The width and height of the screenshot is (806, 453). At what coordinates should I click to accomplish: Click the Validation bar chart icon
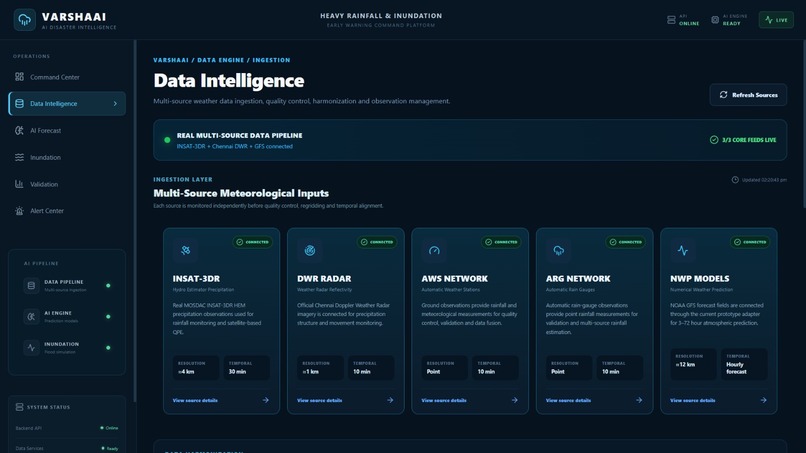pos(19,184)
